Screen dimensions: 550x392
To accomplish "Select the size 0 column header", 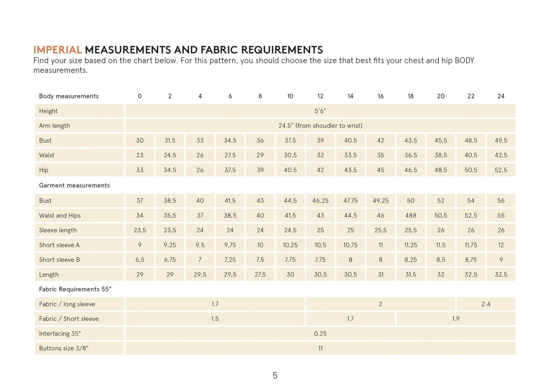I will (140, 96).
